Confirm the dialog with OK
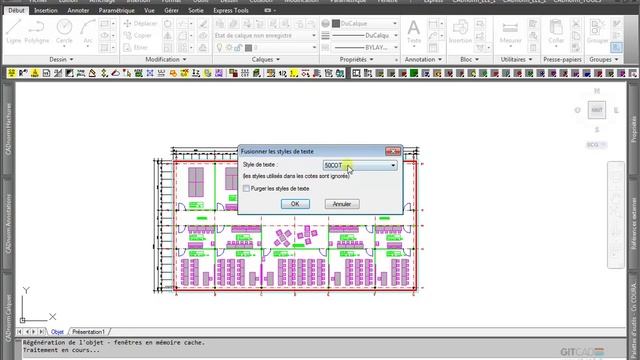Viewport: 640px width, 360px height. [295, 204]
